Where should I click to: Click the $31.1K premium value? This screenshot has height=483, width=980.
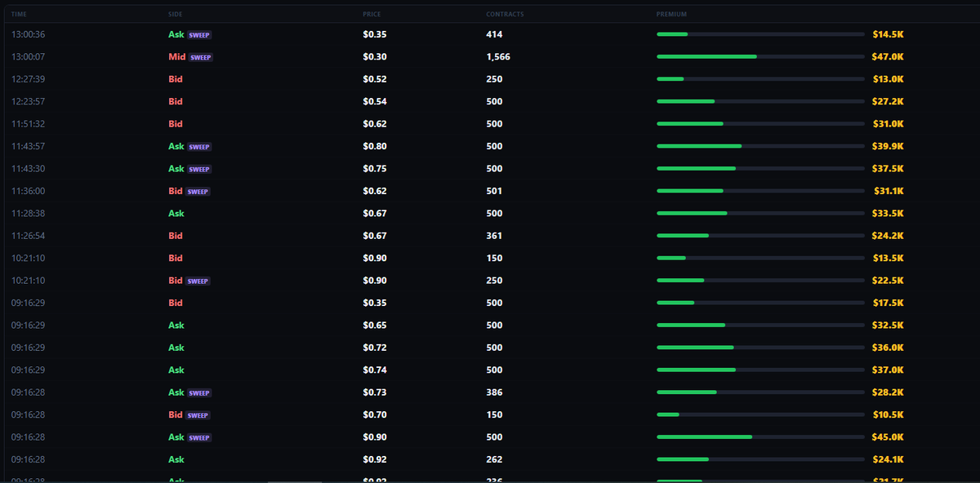[889, 191]
